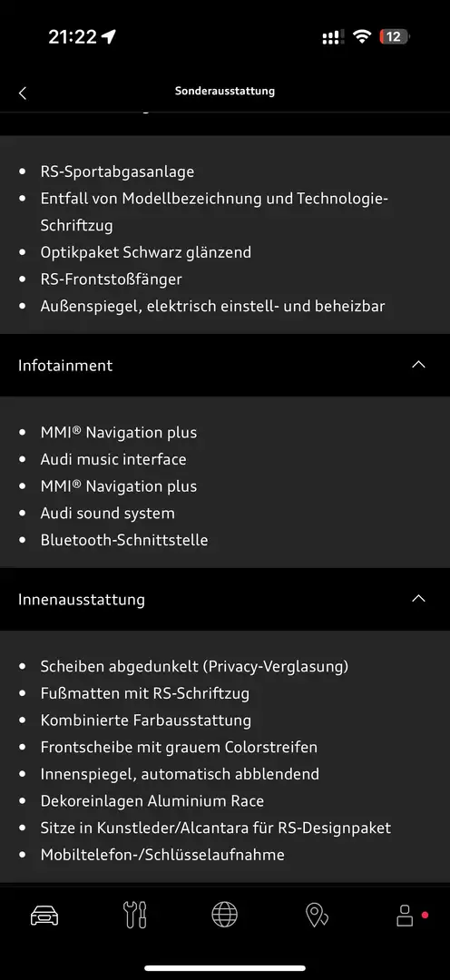Collapse the Innenausstattung section chevron
The height and width of the screenshot is (980, 450).
click(x=419, y=599)
